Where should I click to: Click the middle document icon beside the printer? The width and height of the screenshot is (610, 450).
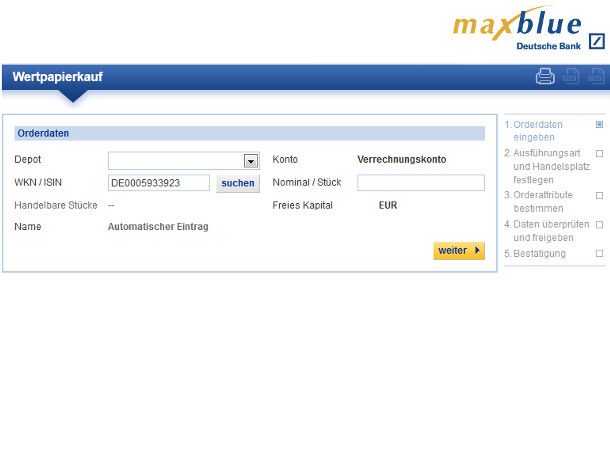(x=572, y=76)
